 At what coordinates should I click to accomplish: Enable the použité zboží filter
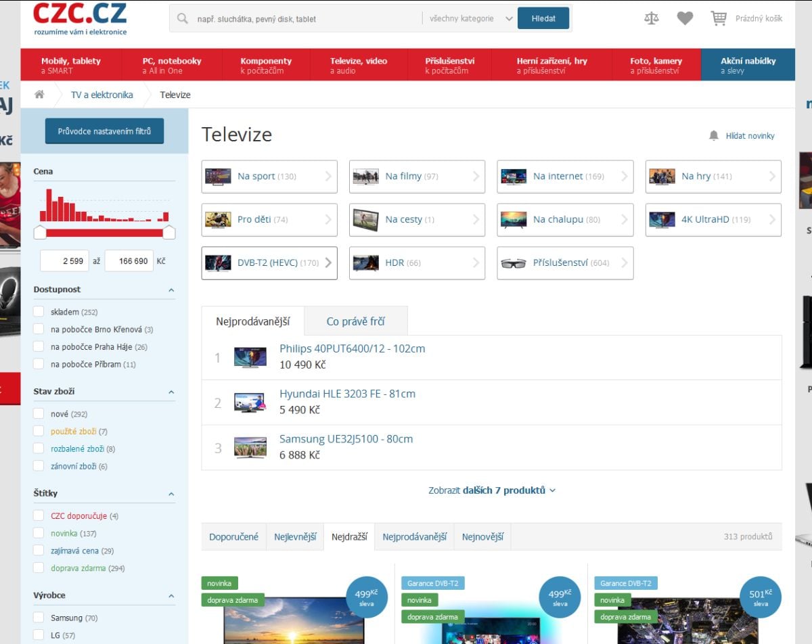[x=39, y=431]
